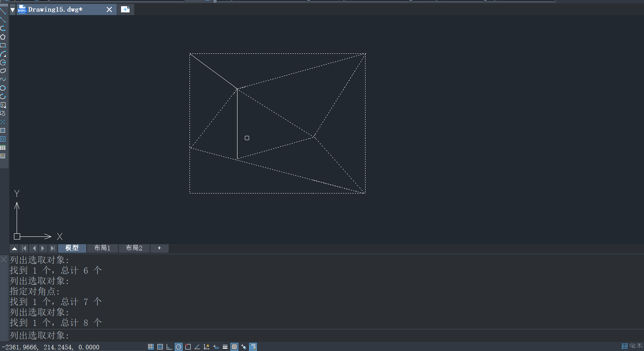644x351 pixels.
Task: Click history line 找到 1 个, 总计 8 个
Action: 56,322
